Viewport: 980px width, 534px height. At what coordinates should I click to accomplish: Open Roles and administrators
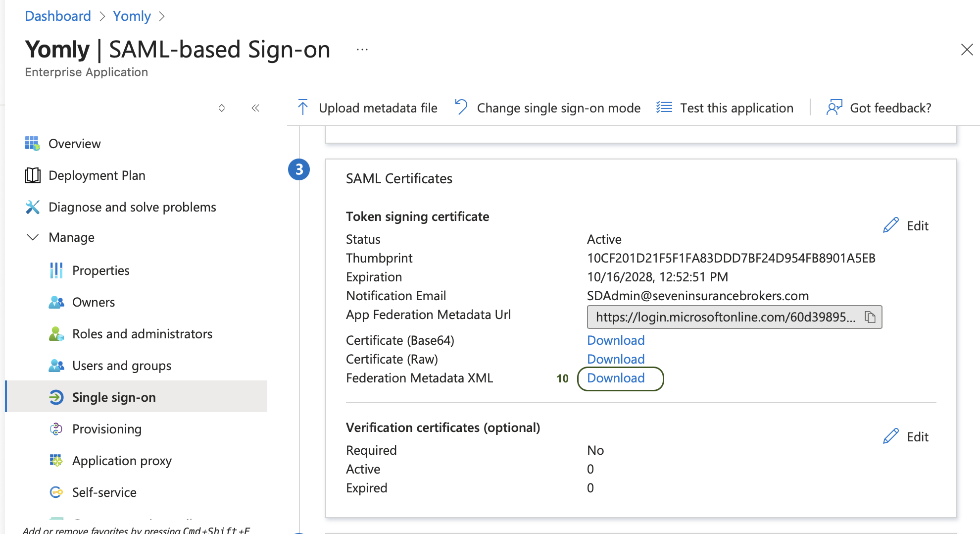point(142,334)
